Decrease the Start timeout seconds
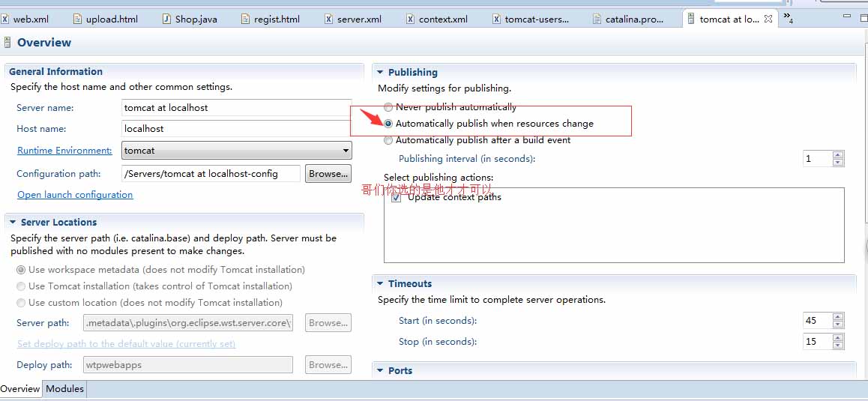This screenshot has height=401, width=868. [x=838, y=324]
